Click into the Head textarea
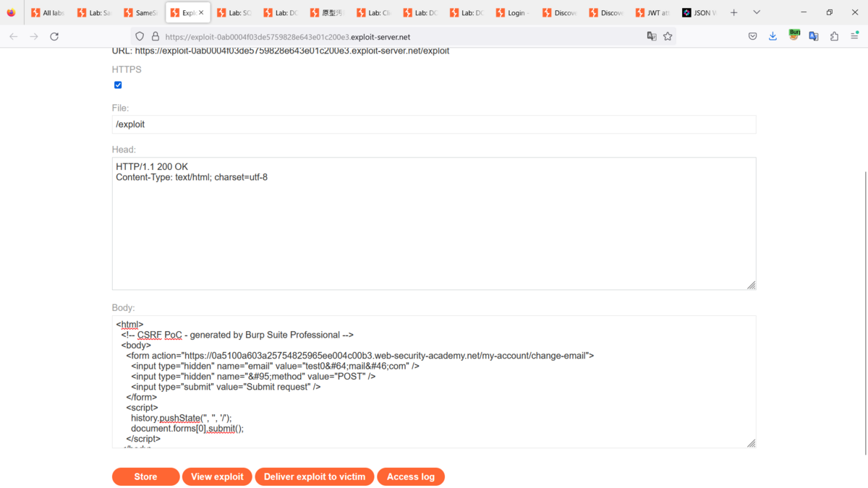Screen dimensions: 868x488 coord(434,223)
